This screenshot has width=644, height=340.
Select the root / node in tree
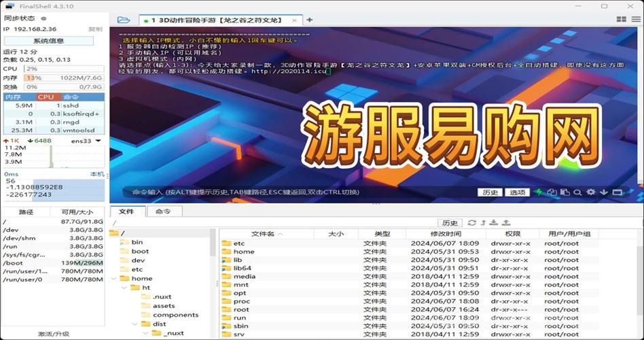[122, 233]
